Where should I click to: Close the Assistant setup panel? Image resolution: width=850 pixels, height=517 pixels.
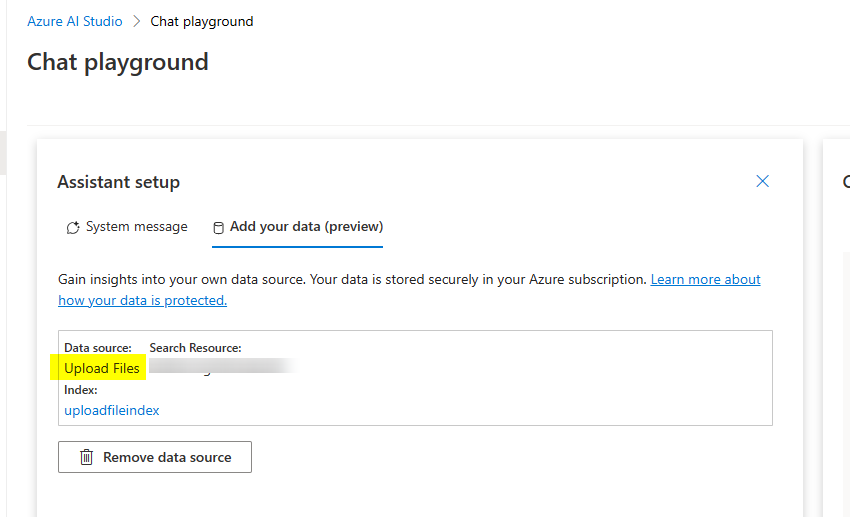click(762, 181)
